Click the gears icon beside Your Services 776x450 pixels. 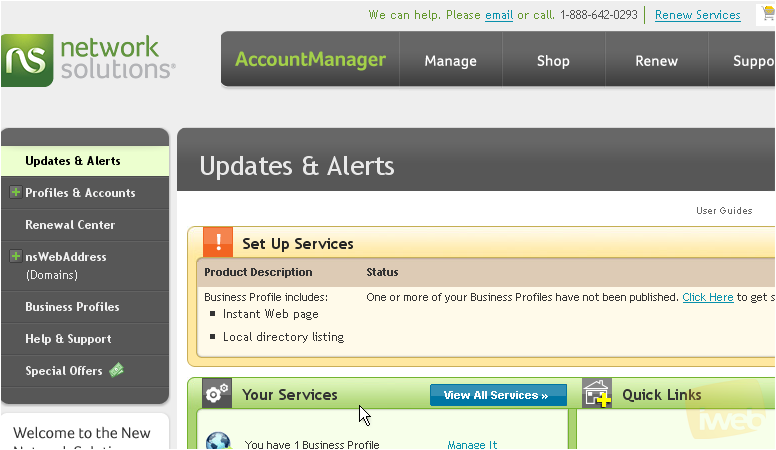pos(217,393)
